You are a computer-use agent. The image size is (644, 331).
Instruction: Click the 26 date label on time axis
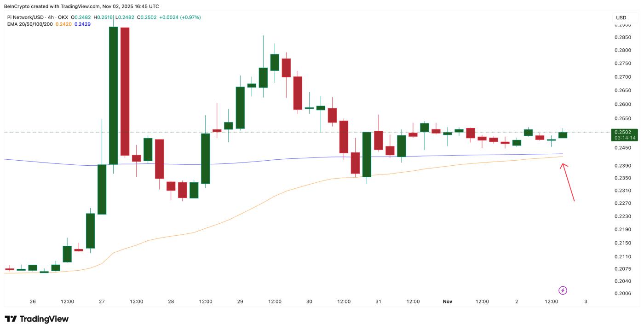pos(33,302)
